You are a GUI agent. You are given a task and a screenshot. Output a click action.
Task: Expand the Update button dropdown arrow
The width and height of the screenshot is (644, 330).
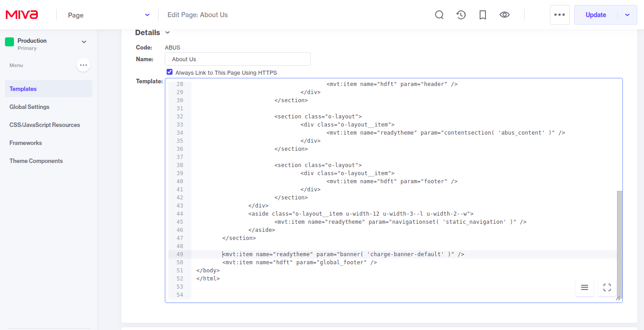627,15
